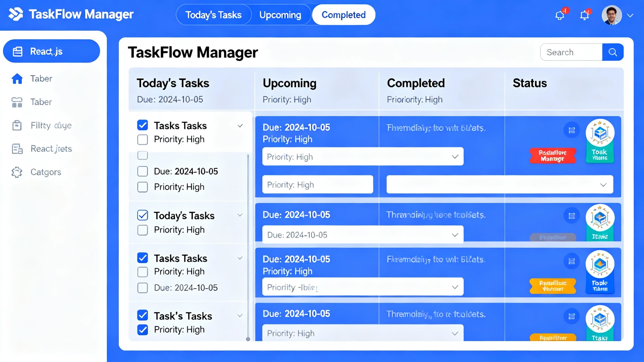Toggle the Today's Tasks row checkbox

142,215
